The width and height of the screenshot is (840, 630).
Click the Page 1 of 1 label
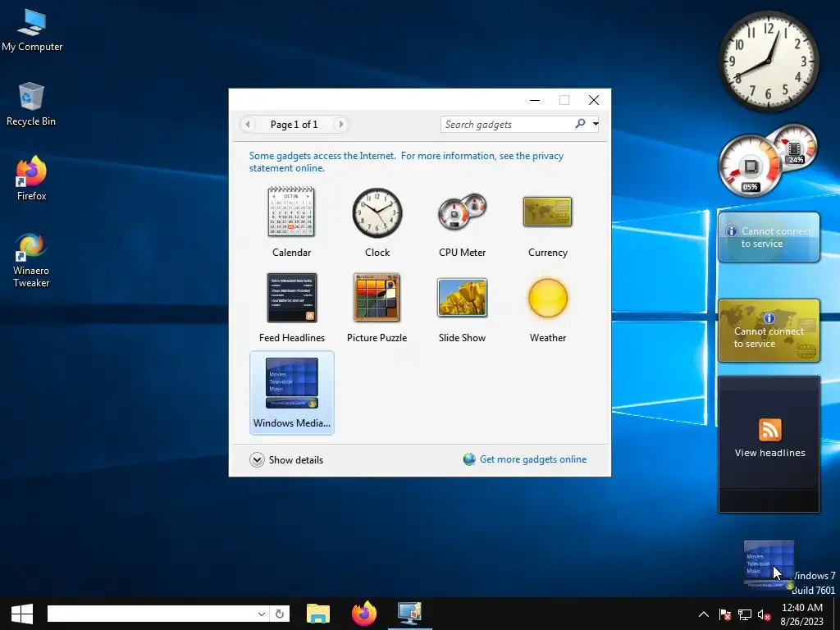294,125
